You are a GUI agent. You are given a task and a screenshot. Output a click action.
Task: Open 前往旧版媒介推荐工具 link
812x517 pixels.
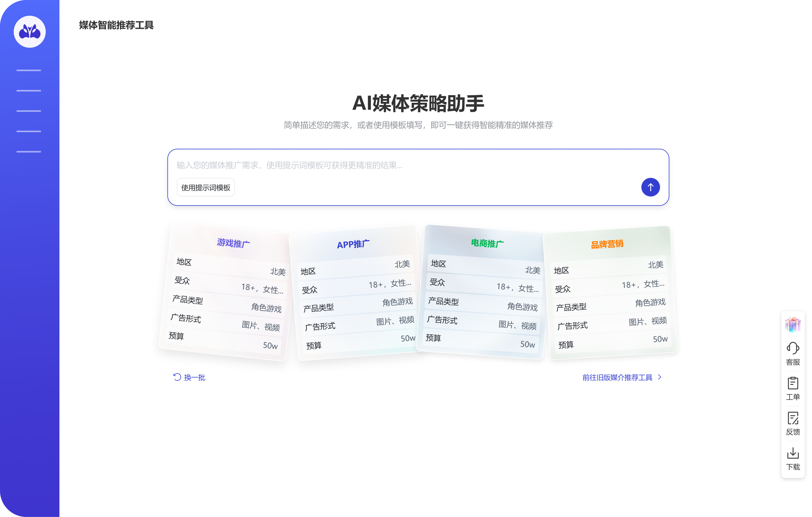617,377
